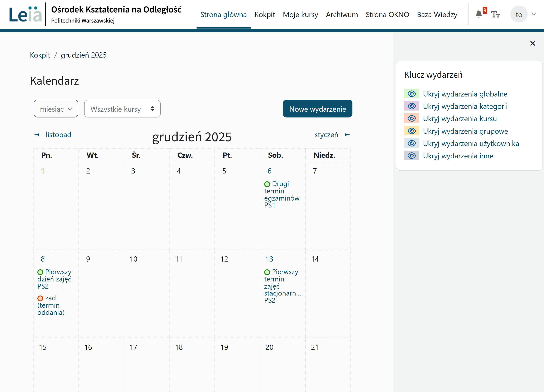Go to previous month listopad

tap(59, 135)
